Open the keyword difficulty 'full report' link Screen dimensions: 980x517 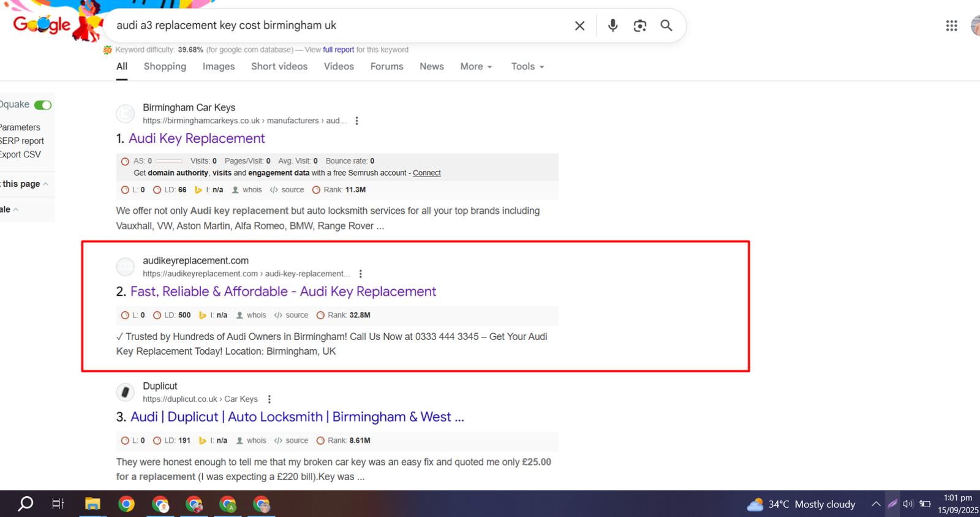pyautogui.click(x=338, y=50)
